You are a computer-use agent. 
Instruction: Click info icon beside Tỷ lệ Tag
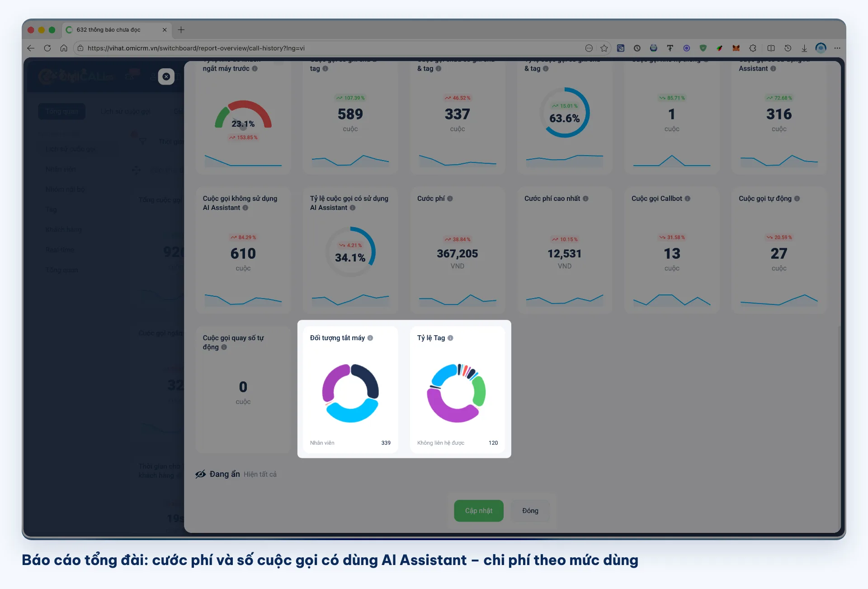click(450, 338)
